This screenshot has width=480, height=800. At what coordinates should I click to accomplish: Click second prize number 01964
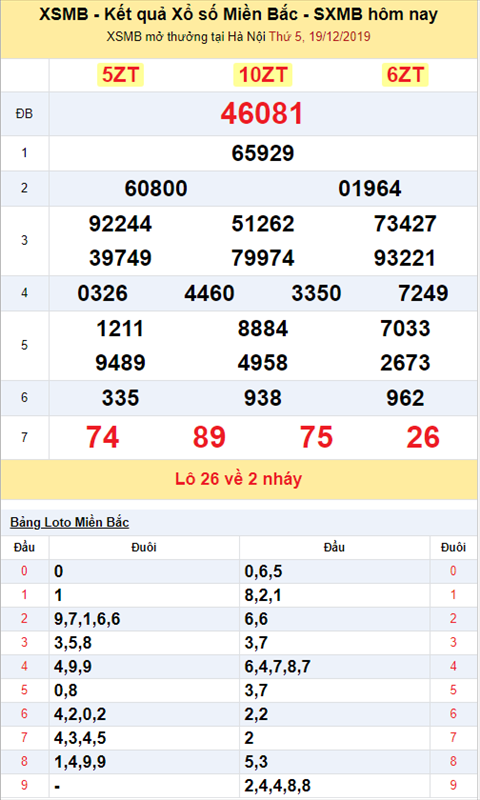[x=370, y=188]
